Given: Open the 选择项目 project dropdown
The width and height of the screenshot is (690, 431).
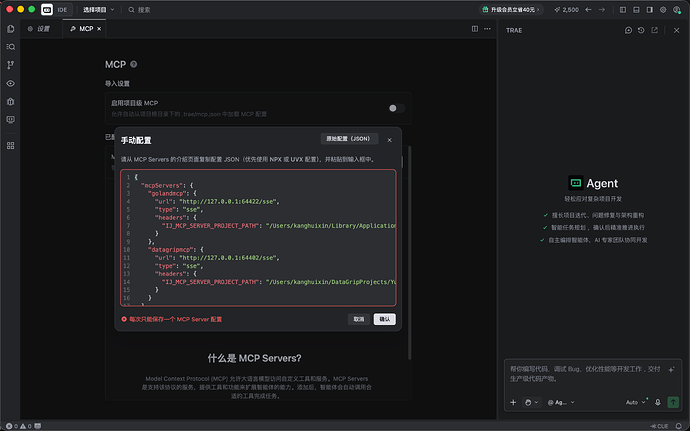Looking at the screenshot, I should (x=98, y=10).
